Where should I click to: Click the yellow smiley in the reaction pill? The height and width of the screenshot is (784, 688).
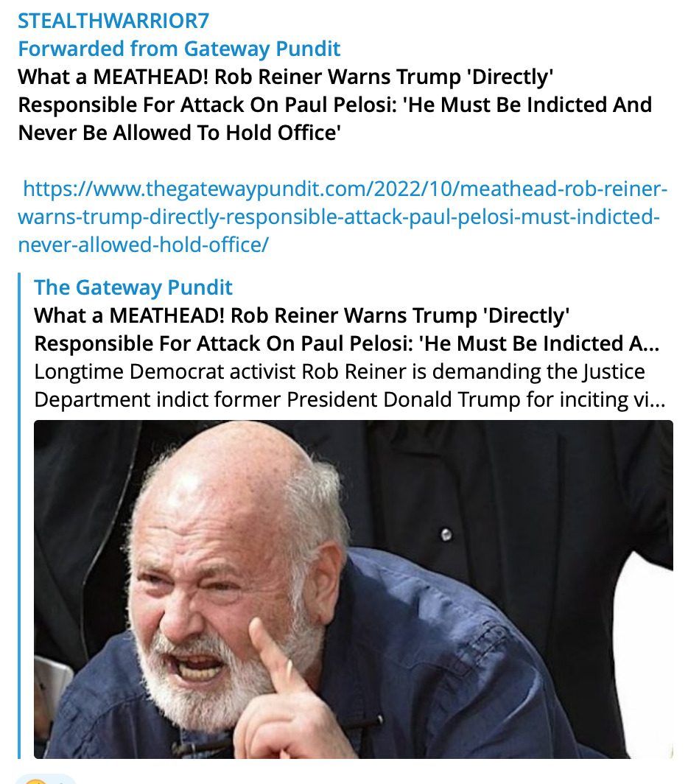pyautogui.click(x=36, y=780)
